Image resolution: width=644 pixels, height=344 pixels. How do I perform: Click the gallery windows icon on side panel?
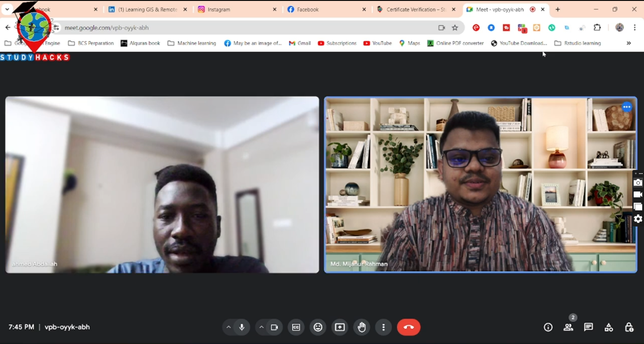click(x=638, y=207)
